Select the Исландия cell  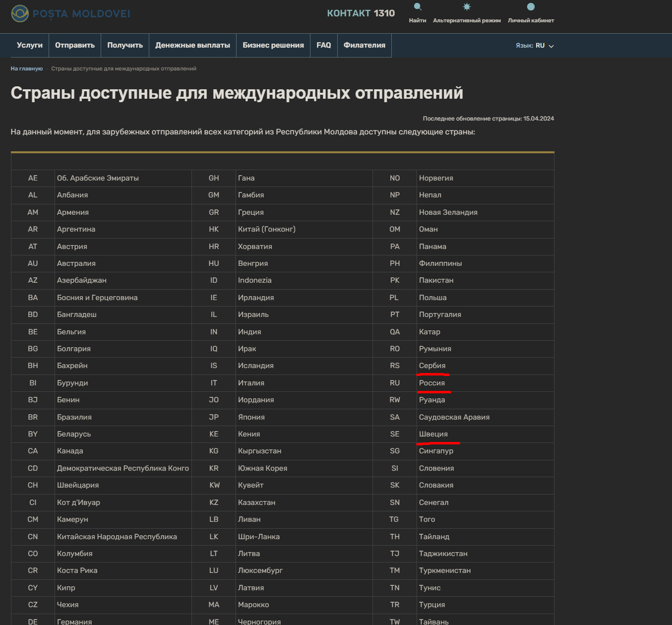tap(304, 366)
